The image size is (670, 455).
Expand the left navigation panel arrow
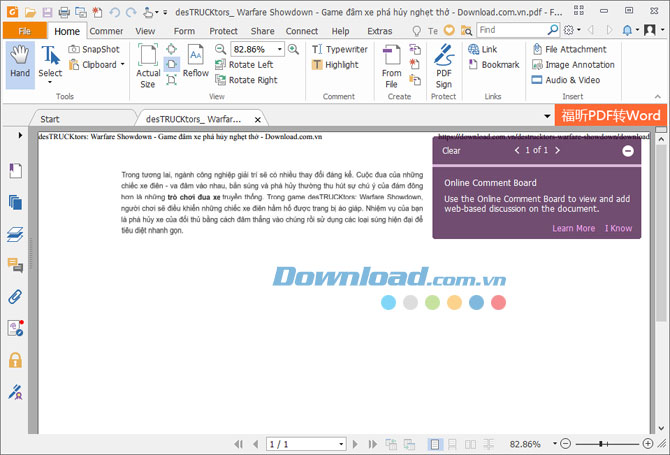[x=20, y=135]
